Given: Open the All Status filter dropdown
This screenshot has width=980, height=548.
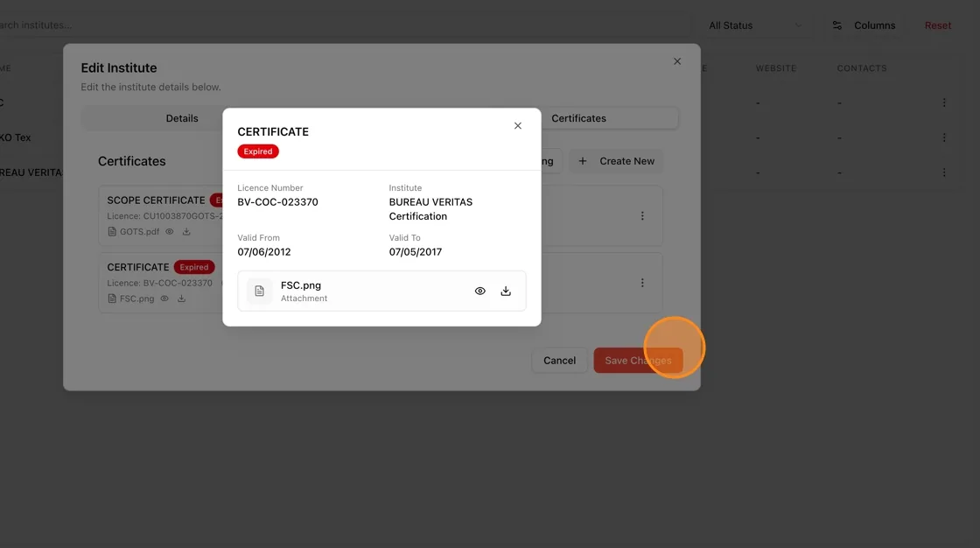Looking at the screenshot, I should pyautogui.click(x=756, y=25).
